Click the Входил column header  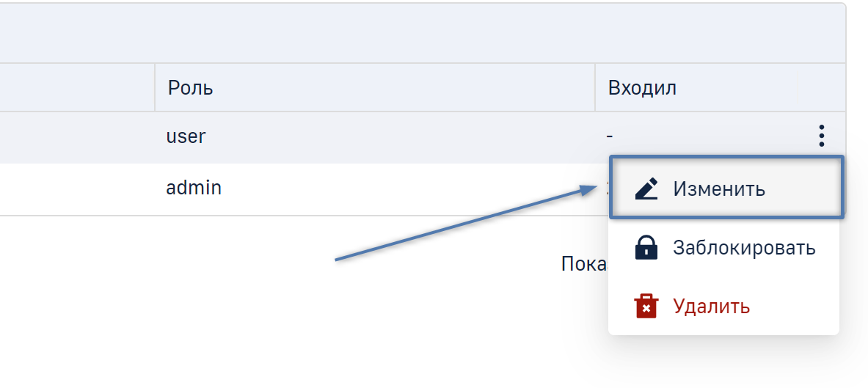tap(642, 88)
